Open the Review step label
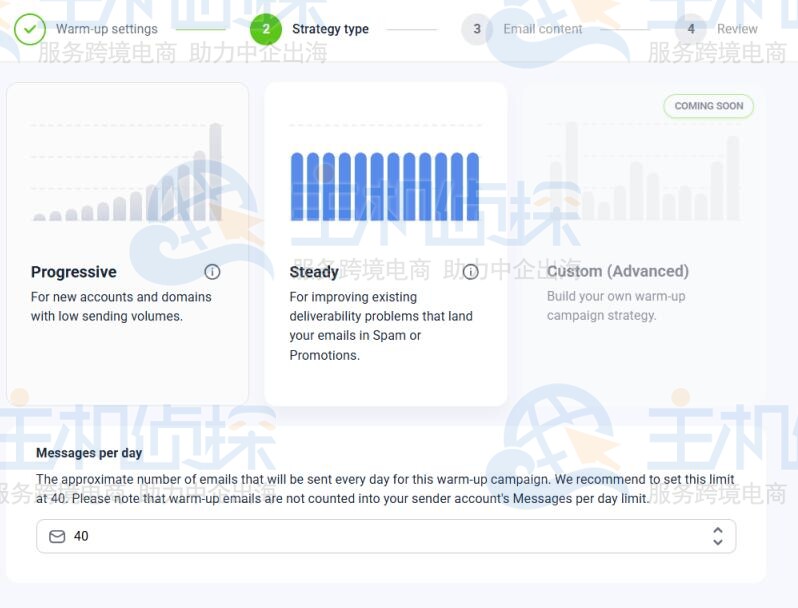The height and width of the screenshot is (608, 798). coord(737,29)
